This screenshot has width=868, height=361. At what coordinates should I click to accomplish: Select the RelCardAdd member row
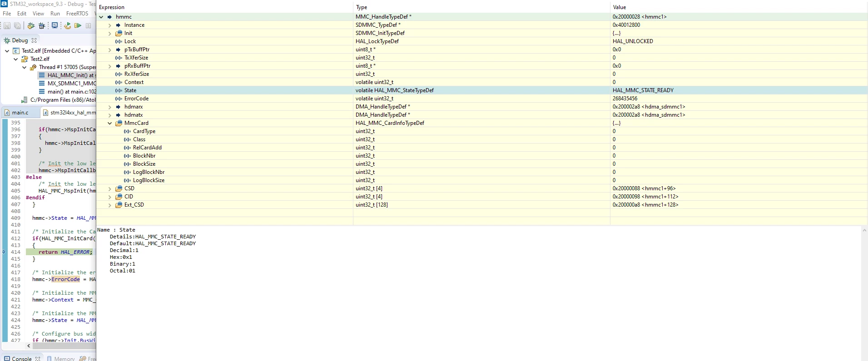482,148
